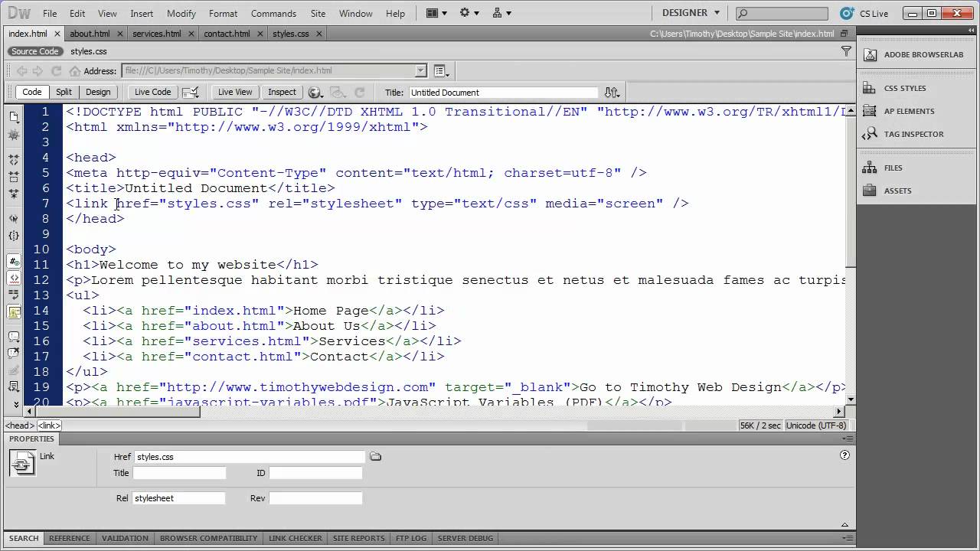This screenshot has height=551, width=980.
Task: Click the Inspect button
Action: [282, 92]
